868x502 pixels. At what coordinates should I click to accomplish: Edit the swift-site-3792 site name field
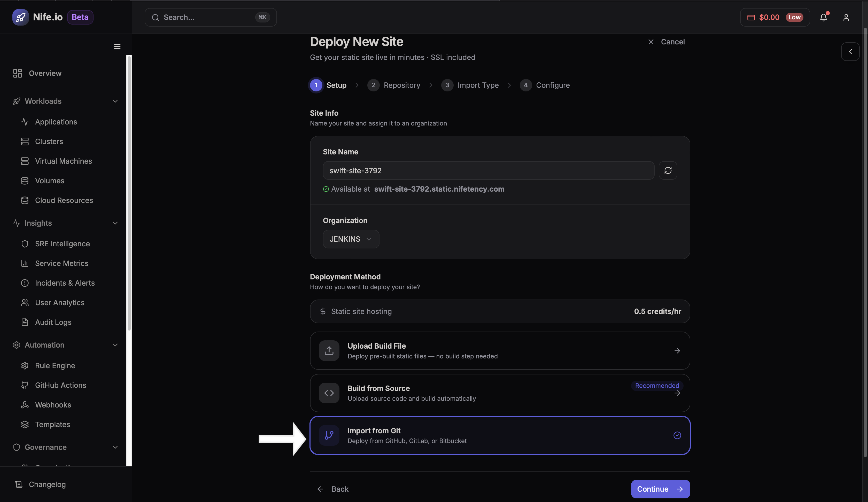[x=488, y=170]
